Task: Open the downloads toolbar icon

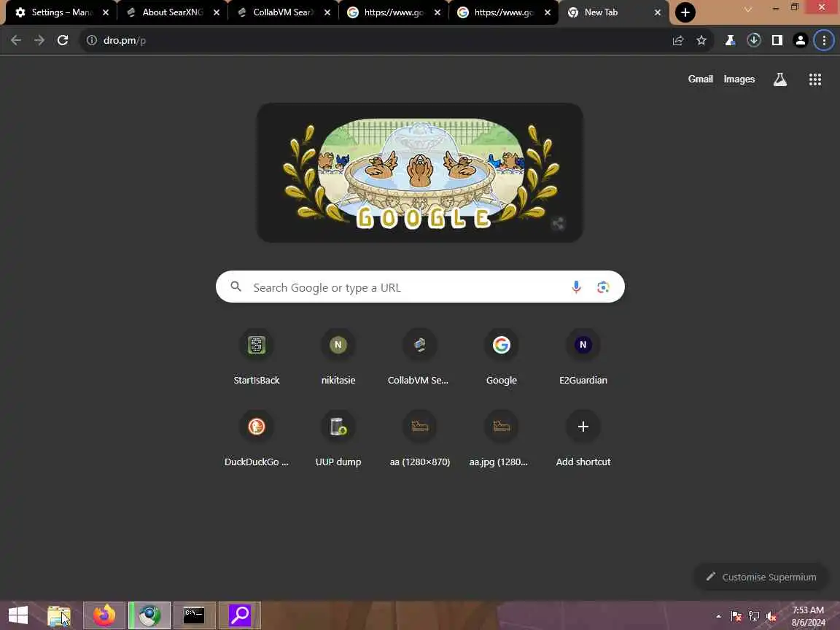Action: (754, 40)
